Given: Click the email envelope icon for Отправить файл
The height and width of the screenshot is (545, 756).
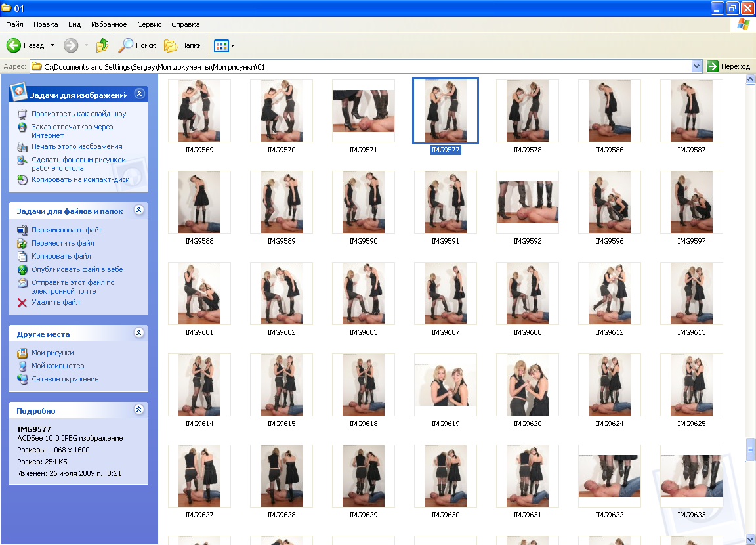Looking at the screenshot, I should click(x=22, y=283).
